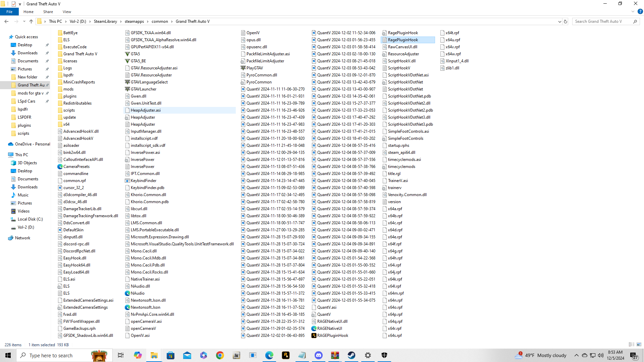Image resolution: width=644 pixels, height=362 pixels.
Task: Go up one folder level
Action: coord(31,21)
